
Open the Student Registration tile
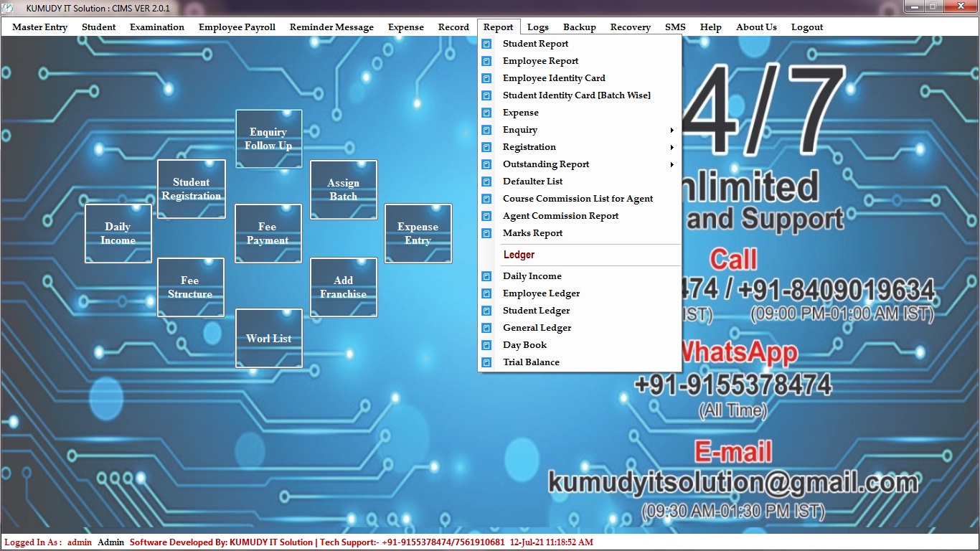click(192, 189)
